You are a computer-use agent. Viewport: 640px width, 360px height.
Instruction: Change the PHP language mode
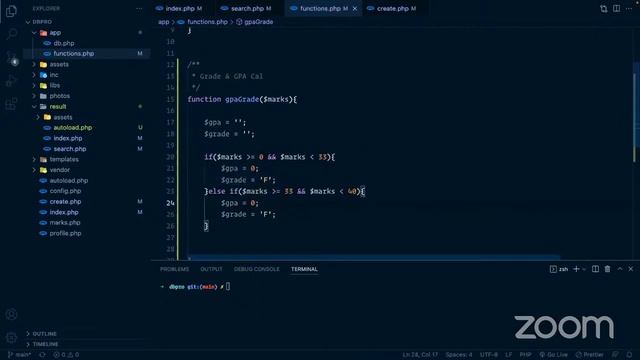pyautogui.click(x=525, y=355)
